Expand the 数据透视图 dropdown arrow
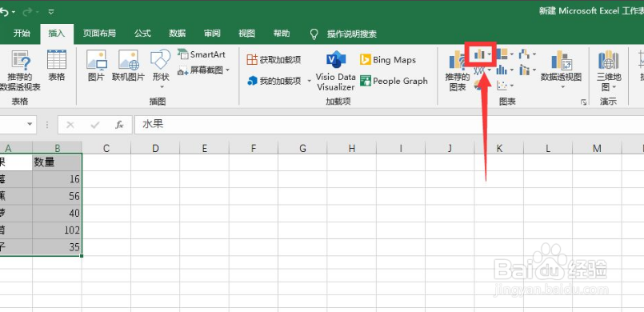 562,86
